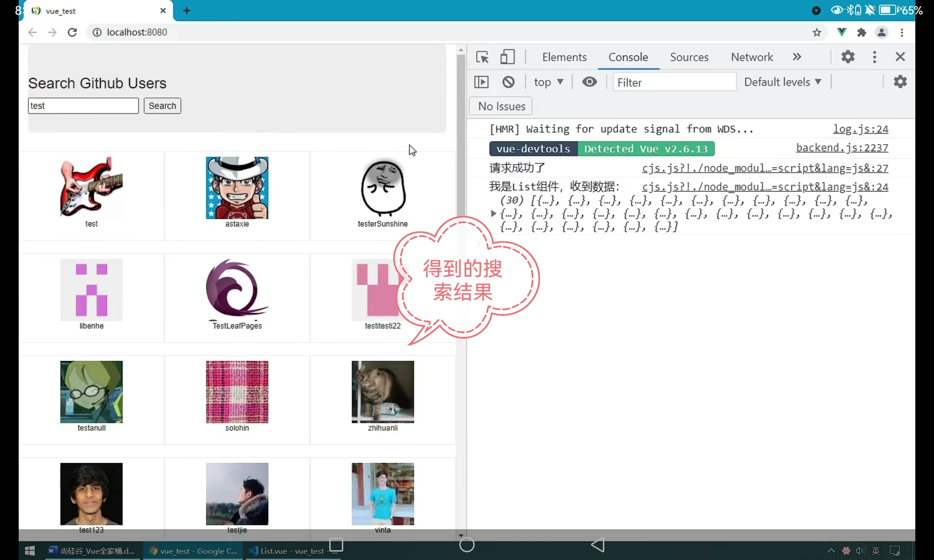Open the backend.js:2237 source link
934x560 pixels.
(x=842, y=148)
